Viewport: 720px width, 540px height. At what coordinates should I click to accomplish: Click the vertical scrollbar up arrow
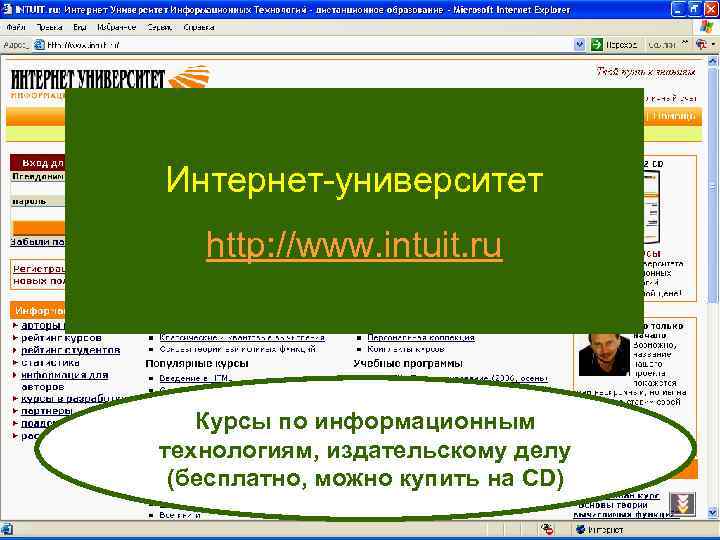(x=713, y=61)
